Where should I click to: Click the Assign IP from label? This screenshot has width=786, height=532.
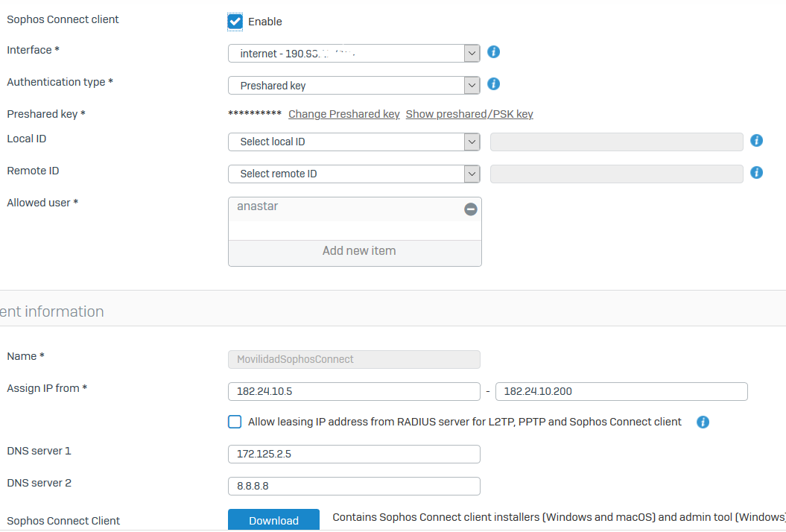tap(47, 389)
